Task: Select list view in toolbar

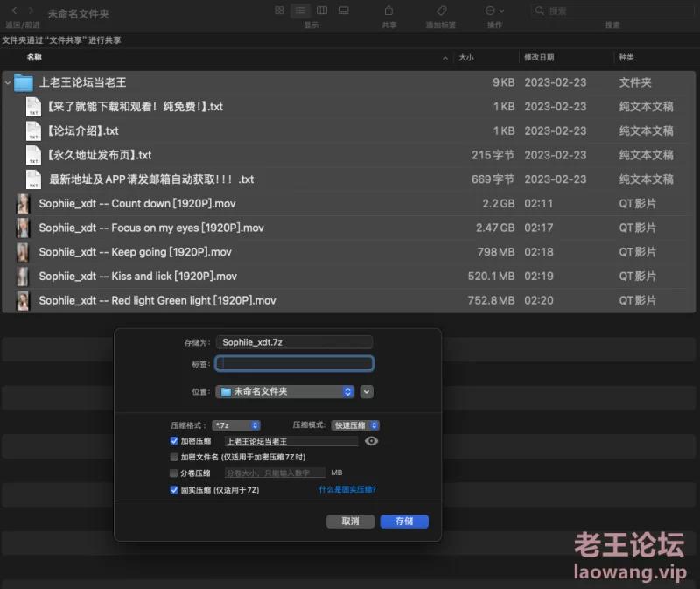Action: pos(300,11)
